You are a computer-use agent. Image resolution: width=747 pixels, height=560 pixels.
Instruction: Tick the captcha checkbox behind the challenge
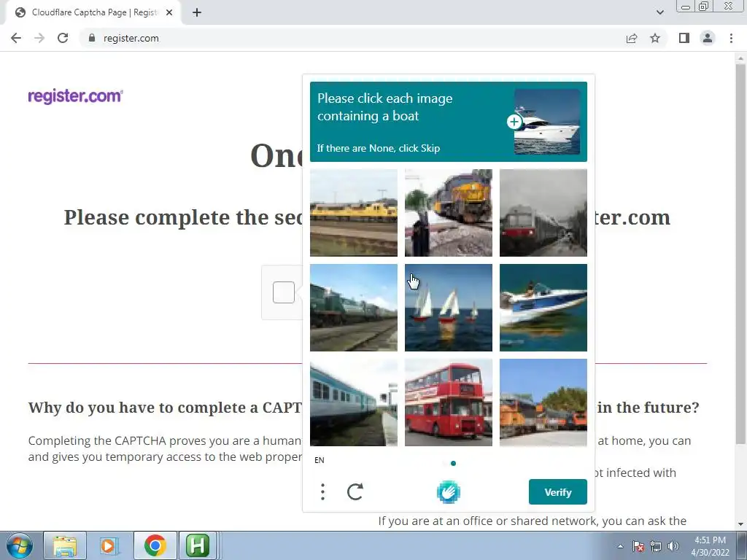pyautogui.click(x=284, y=292)
